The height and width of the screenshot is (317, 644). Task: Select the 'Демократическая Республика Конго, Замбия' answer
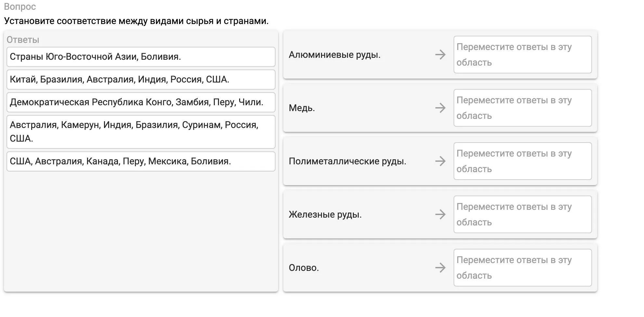pyautogui.click(x=141, y=102)
